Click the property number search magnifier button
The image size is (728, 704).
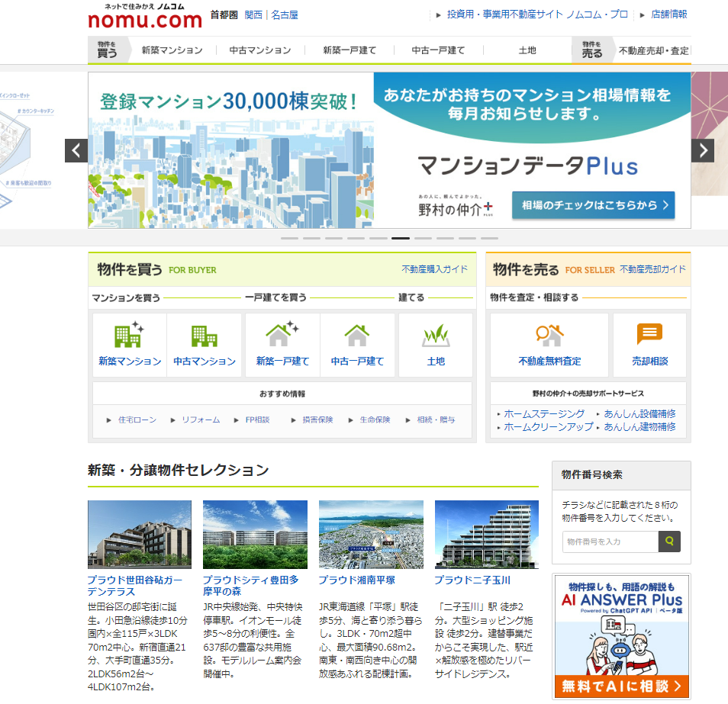(669, 542)
